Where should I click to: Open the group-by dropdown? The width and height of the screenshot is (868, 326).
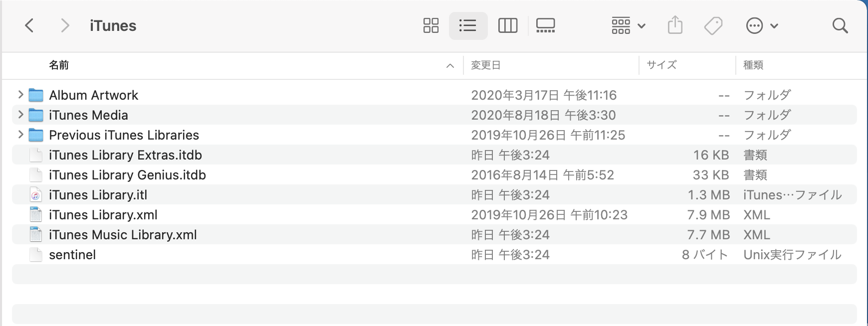[x=628, y=25]
